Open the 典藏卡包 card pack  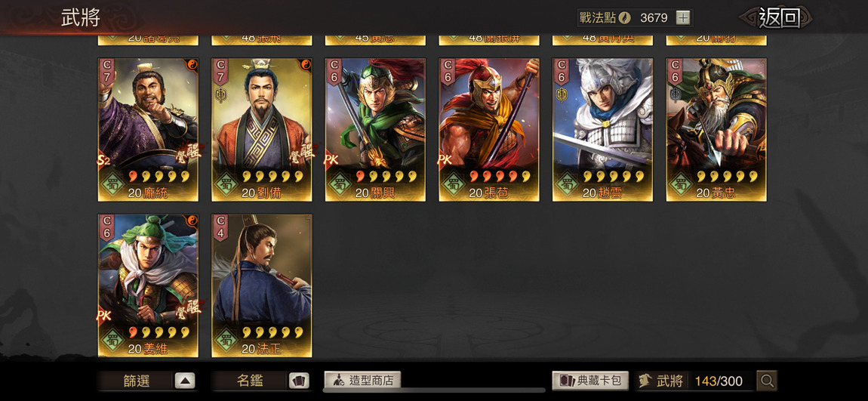590,381
